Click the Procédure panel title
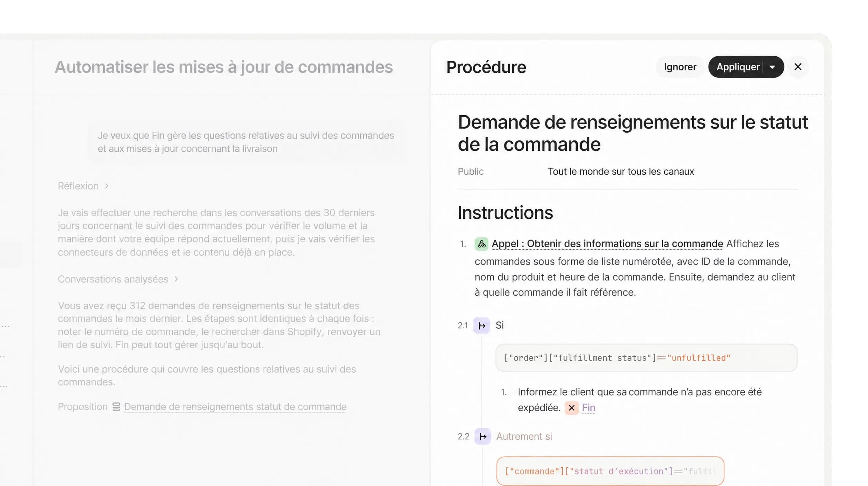This screenshot has width=868, height=486. pos(486,67)
